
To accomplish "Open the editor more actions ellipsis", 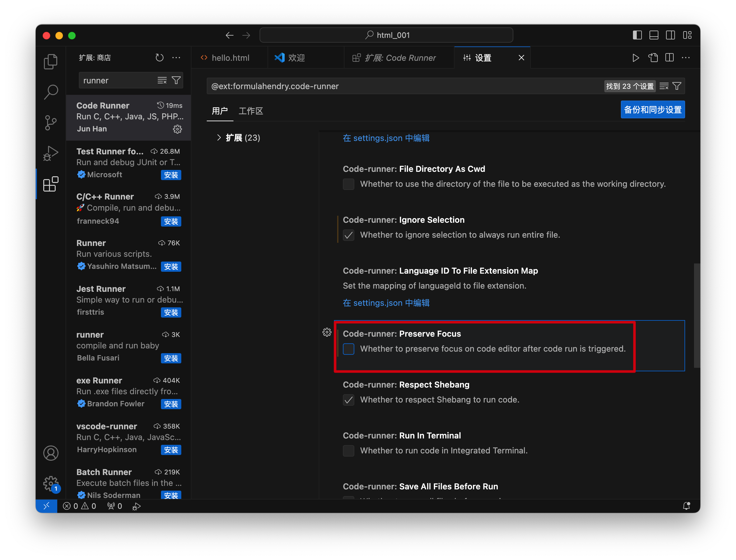I will 686,58.
